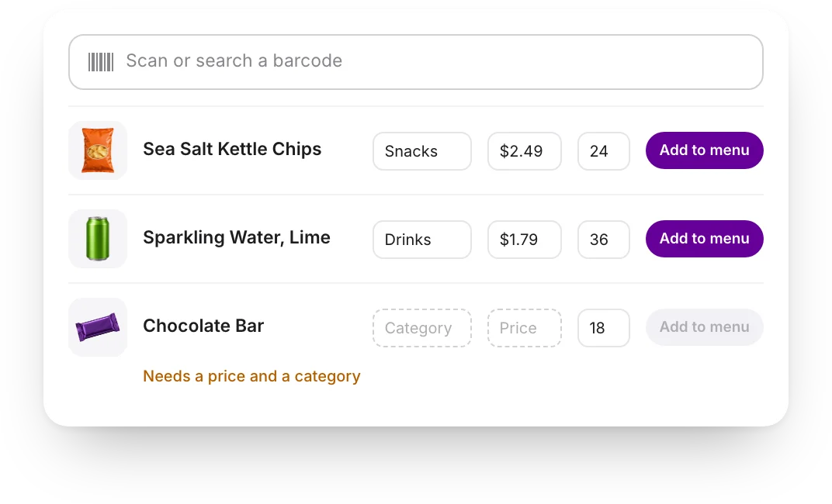Click the Sparkling Water, Lime product name
Screen dimensions: 832x504
click(x=237, y=238)
